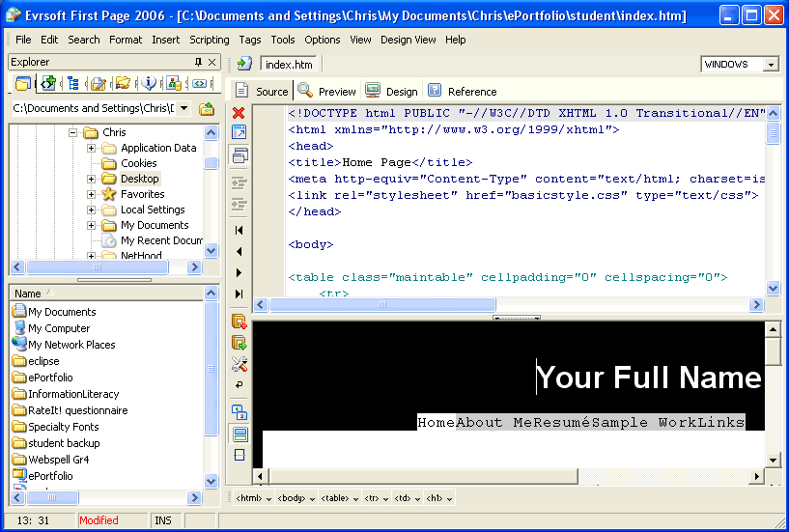789x532 pixels.
Task: Click the red X close document icon
Action: pyautogui.click(x=240, y=113)
